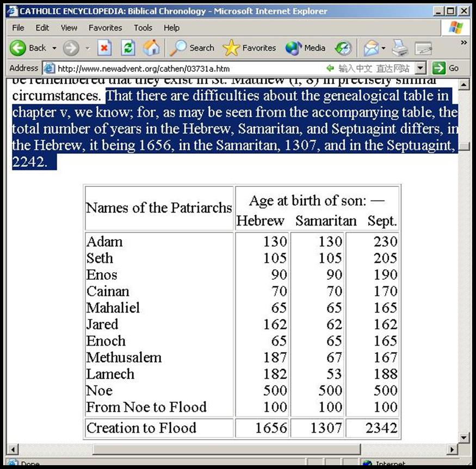Click the Samaritan total value 1307

pos(326,428)
